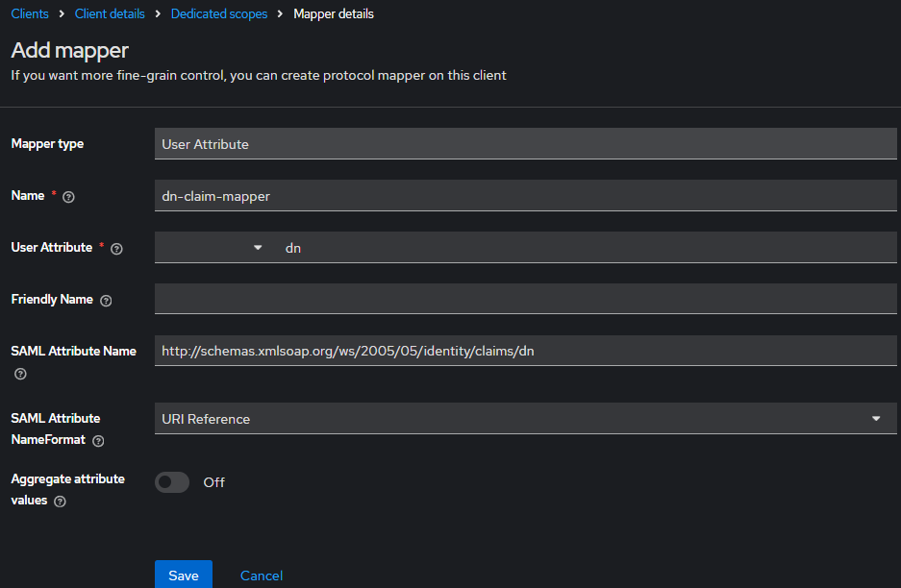Click the Mapper type field showing User Attribute
The width and height of the screenshot is (901, 588).
[x=525, y=144]
